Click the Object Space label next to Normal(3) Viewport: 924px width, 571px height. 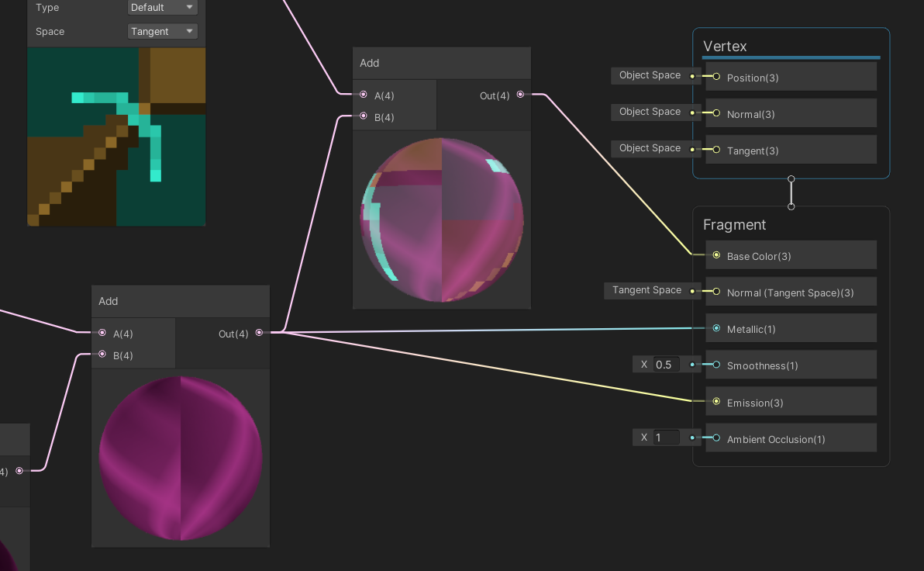click(x=650, y=112)
